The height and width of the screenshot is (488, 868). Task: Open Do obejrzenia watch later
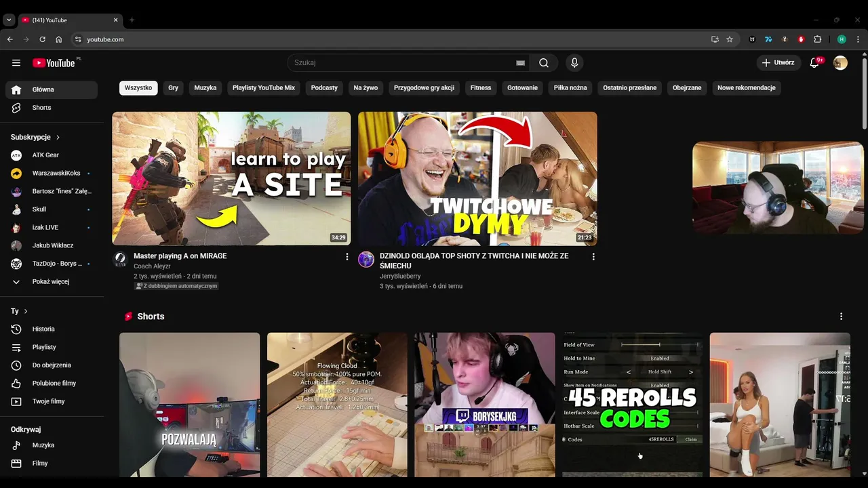coord(52,365)
